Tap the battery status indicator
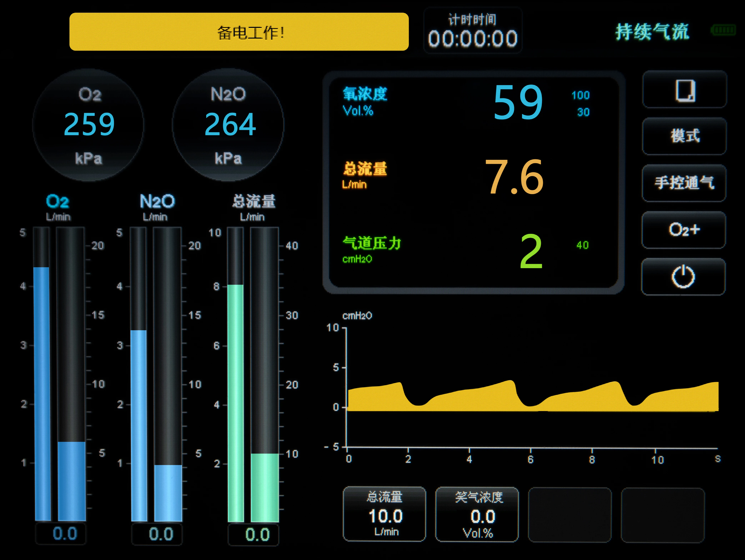The height and width of the screenshot is (560, 745). (x=723, y=30)
